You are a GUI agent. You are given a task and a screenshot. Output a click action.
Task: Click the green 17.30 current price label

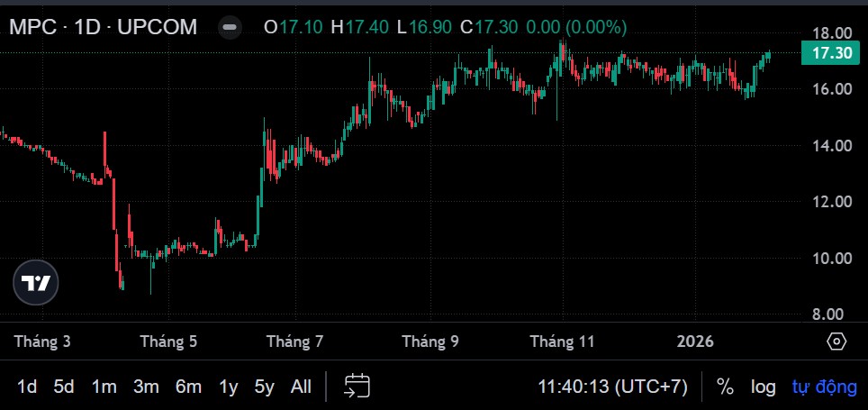click(827, 53)
